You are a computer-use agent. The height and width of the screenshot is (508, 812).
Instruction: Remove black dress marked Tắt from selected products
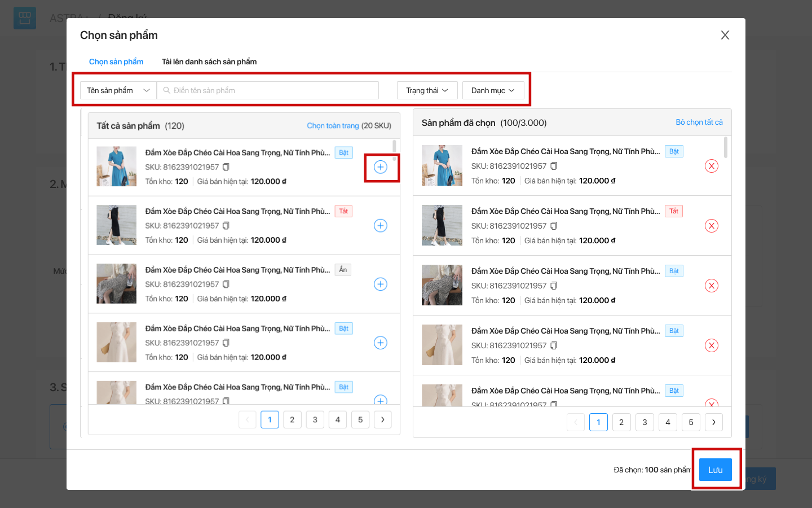point(712,226)
